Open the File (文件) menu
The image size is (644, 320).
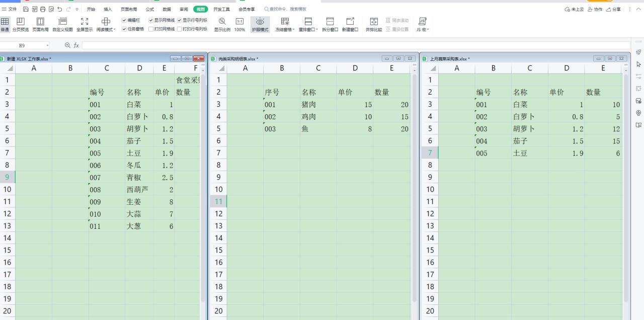pos(9,9)
